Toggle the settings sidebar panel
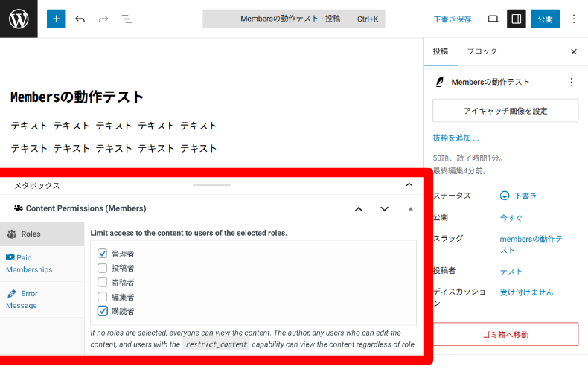Image resolution: width=588 pixels, height=369 pixels. 517,19
